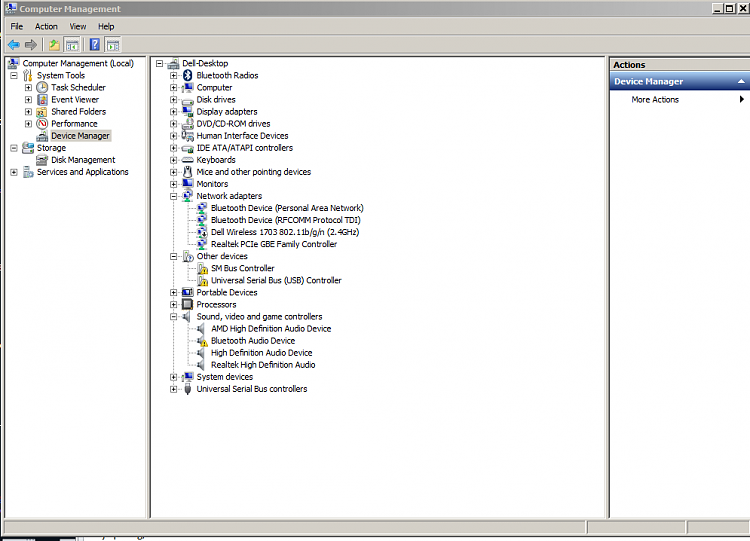Click the Keyboards category icon
This screenshot has width=750, height=541.
click(x=188, y=160)
